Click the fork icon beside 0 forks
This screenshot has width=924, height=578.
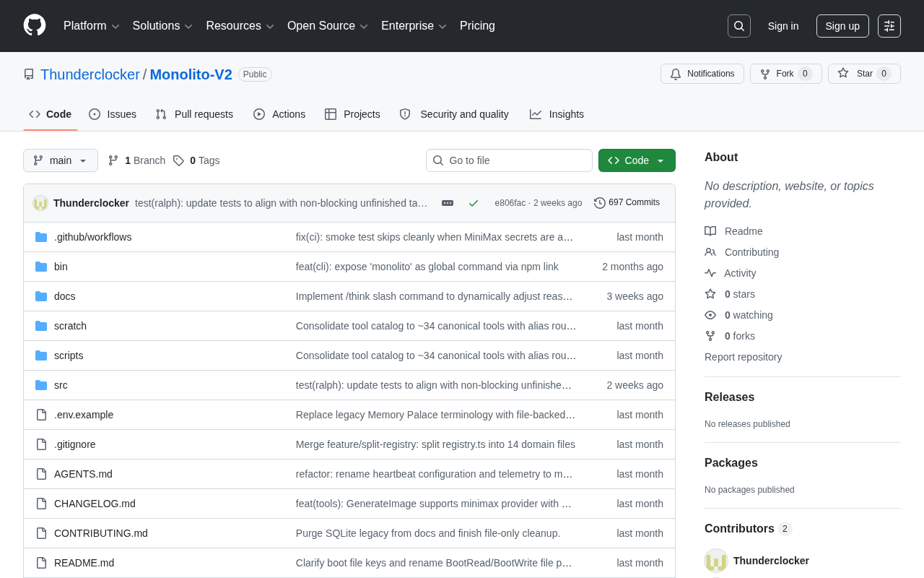tap(710, 336)
